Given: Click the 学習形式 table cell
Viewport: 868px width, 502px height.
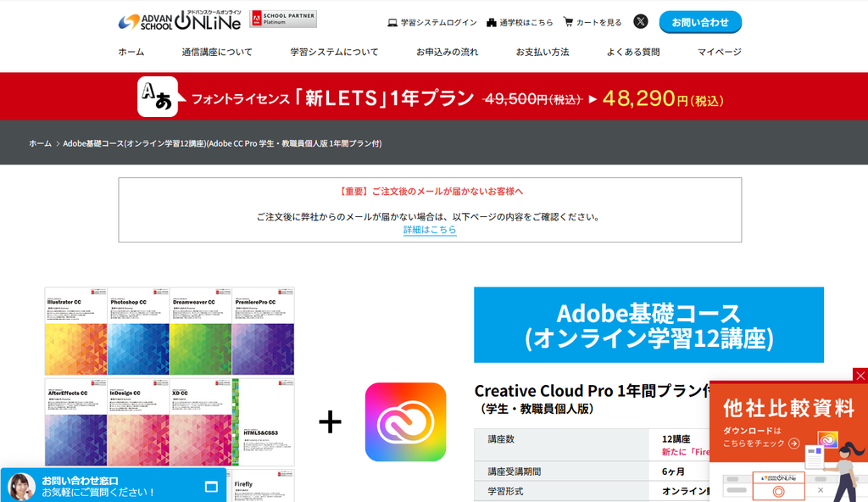Looking at the screenshot, I should [561, 492].
